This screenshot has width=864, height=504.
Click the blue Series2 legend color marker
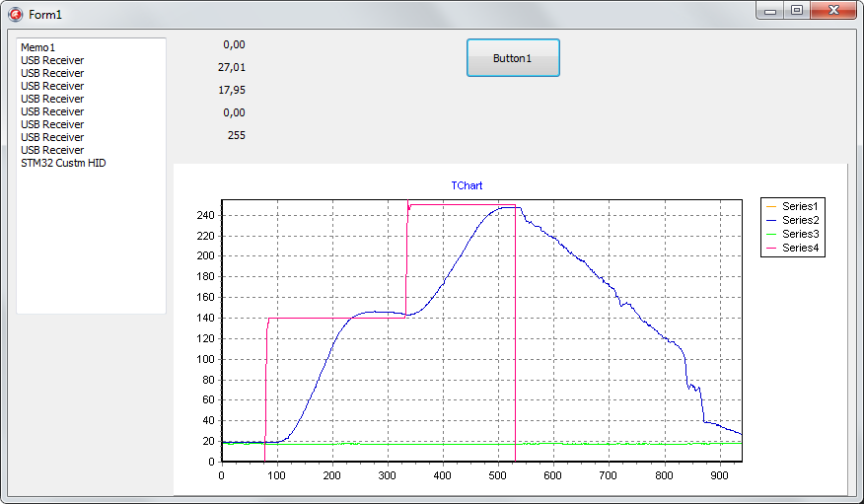click(x=771, y=220)
